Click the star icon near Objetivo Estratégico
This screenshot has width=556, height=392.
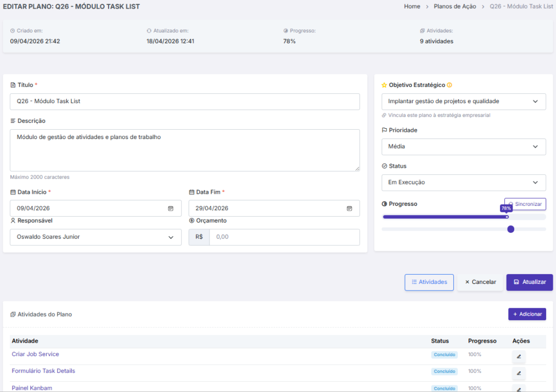click(384, 85)
